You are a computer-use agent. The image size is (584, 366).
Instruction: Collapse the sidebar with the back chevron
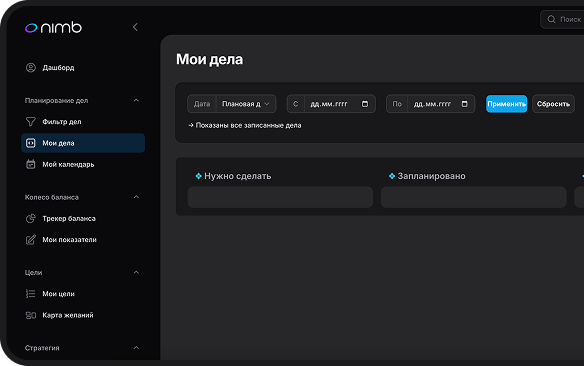pyautogui.click(x=135, y=27)
